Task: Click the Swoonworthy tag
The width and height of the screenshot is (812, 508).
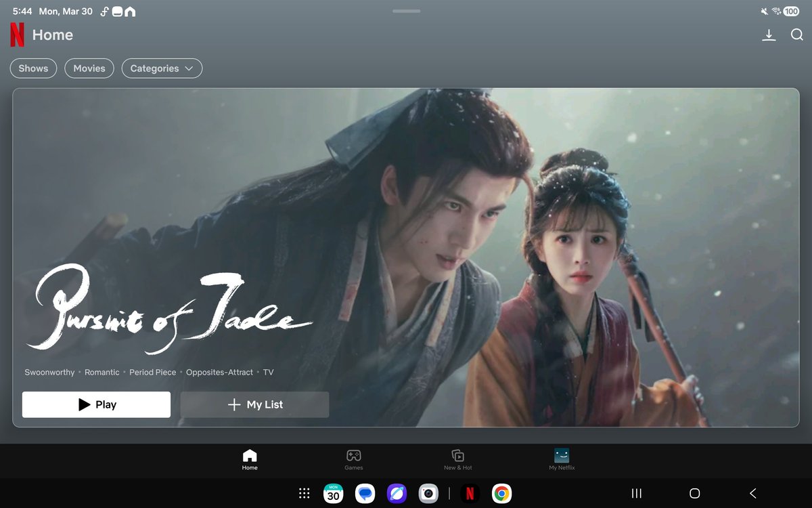Action: pyautogui.click(x=49, y=373)
